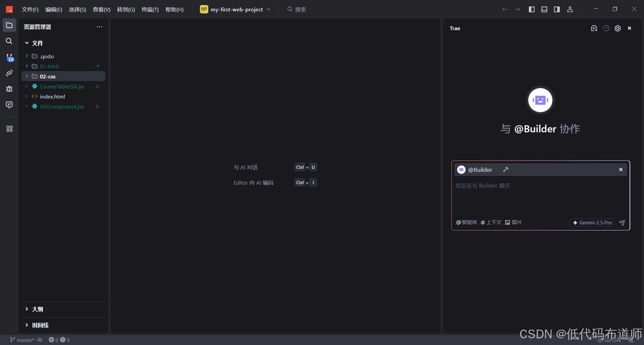644x345 pixels.
Task: Click the sync changes cloud icon
Action: click(x=40, y=340)
